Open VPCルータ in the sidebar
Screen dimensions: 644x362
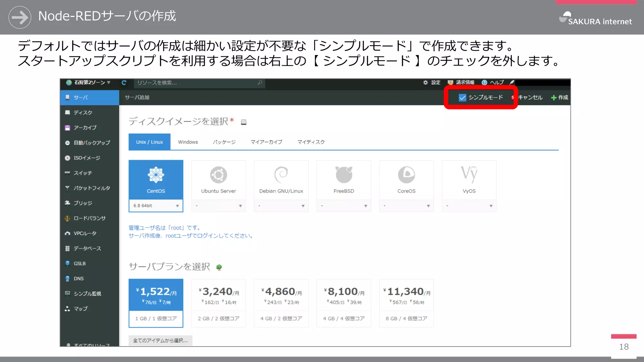[x=90, y=233]
